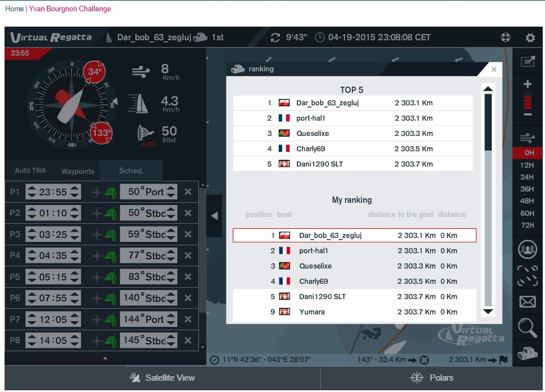The height and width of the screenshot is (392, 545).
Task: Open the Auto TWA tab
Action: [31, 171]
